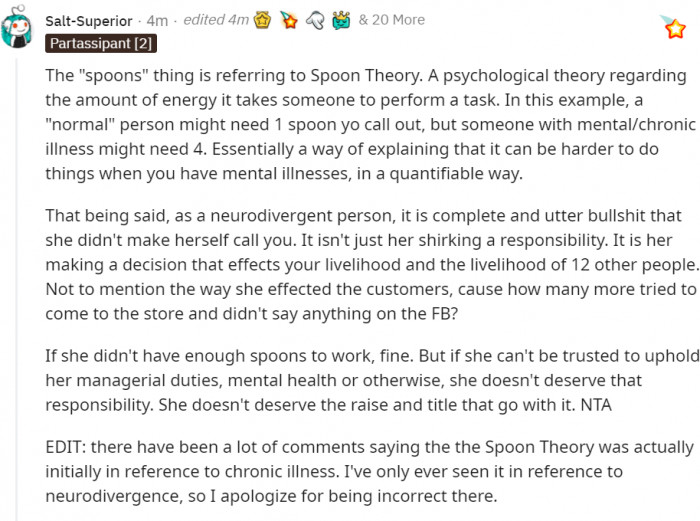Click the "edited 4m" label
This screenshot has height=521, width=700.
click(x=214, y=20)
